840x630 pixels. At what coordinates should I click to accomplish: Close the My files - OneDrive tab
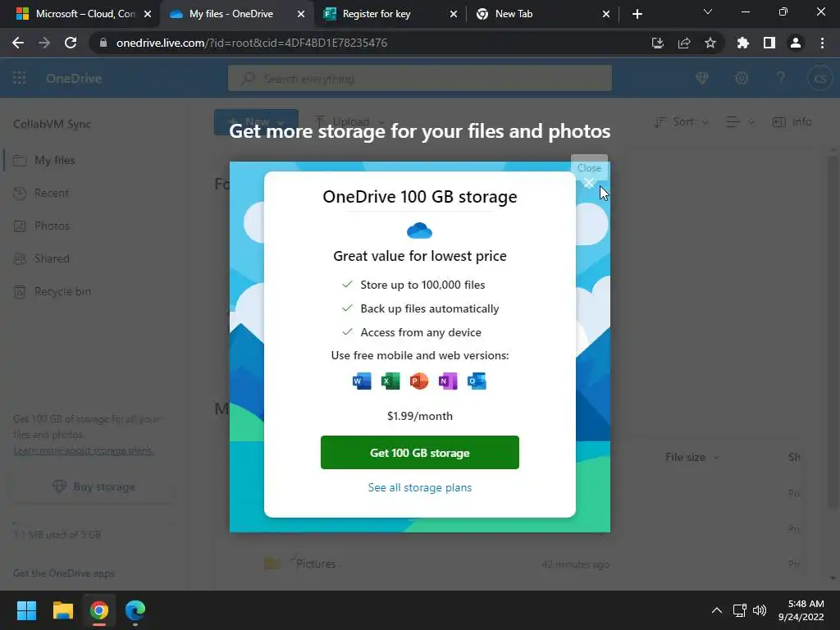pyautogui.click(x=301, y=14)
